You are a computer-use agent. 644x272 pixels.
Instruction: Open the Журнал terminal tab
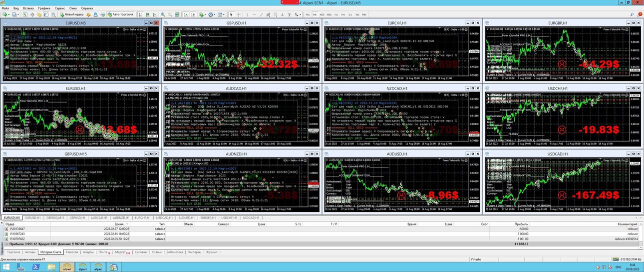[212, 252]
